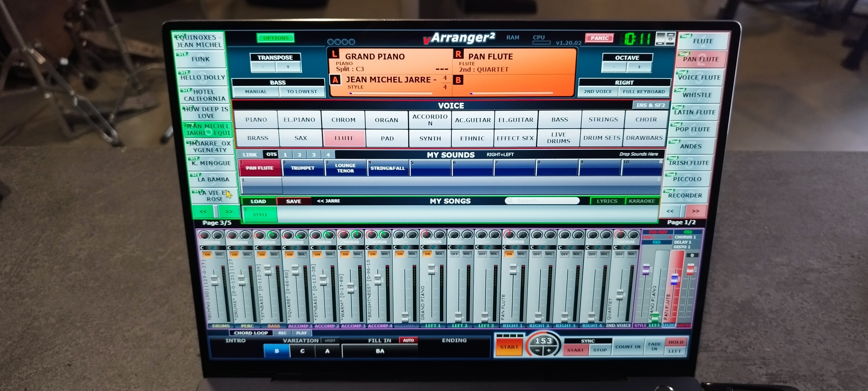Select the TRUMPET pad in My Sounds
Viewport: 868px width, 391px height.
click(x=303, y=168)
